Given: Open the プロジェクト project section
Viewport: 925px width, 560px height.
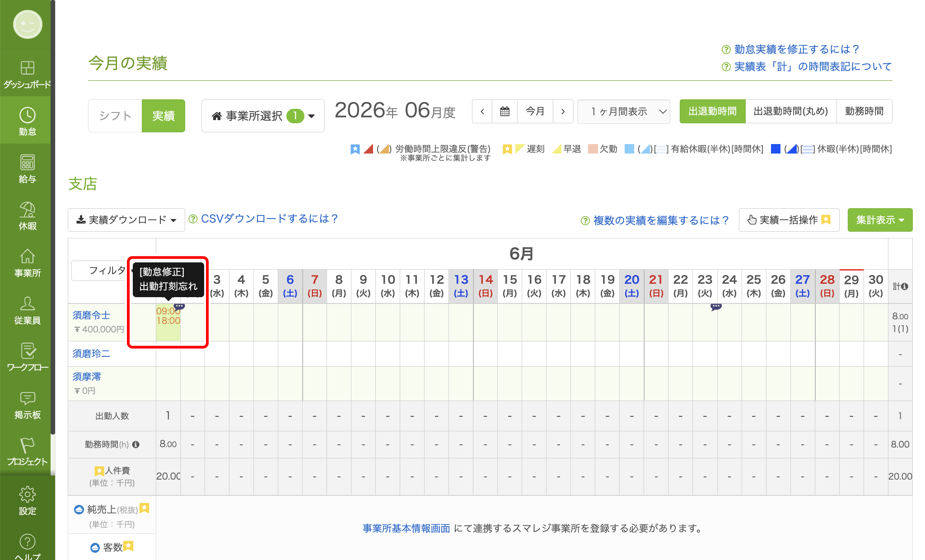Looking at the screenshot, I should [28, 452].
